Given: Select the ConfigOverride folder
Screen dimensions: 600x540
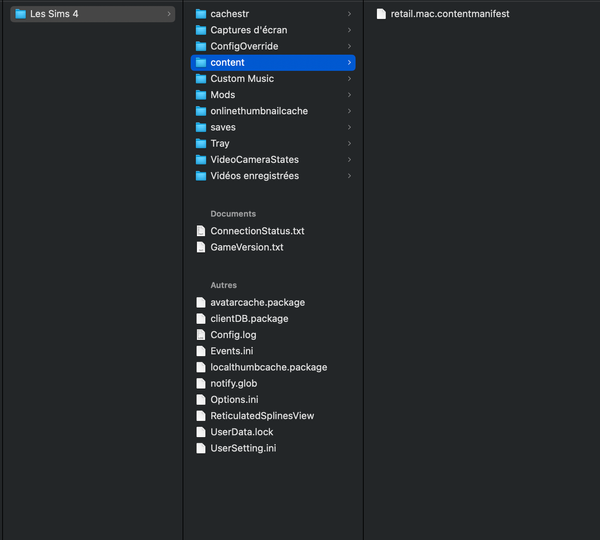Looking at the screenshot, I should 273,46.
